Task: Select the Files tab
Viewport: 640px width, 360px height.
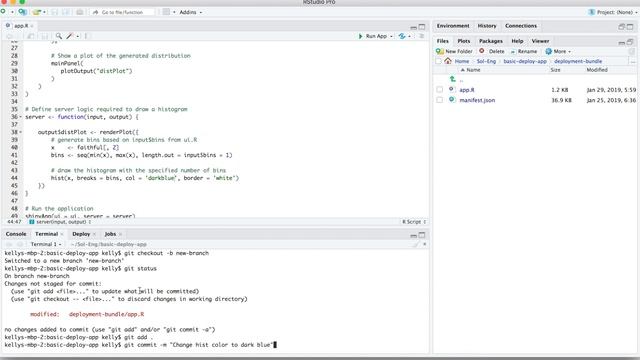Action: 442,41
